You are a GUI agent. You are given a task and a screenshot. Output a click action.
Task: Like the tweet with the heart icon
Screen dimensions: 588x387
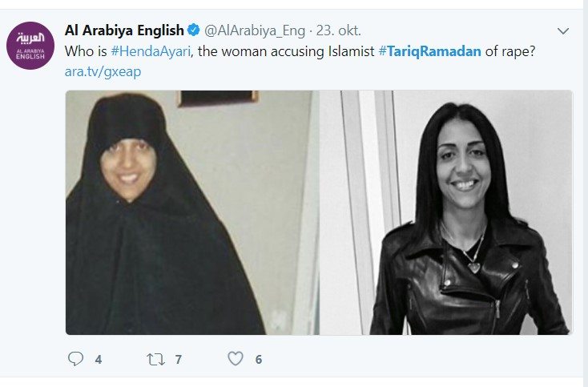[236, 359]
